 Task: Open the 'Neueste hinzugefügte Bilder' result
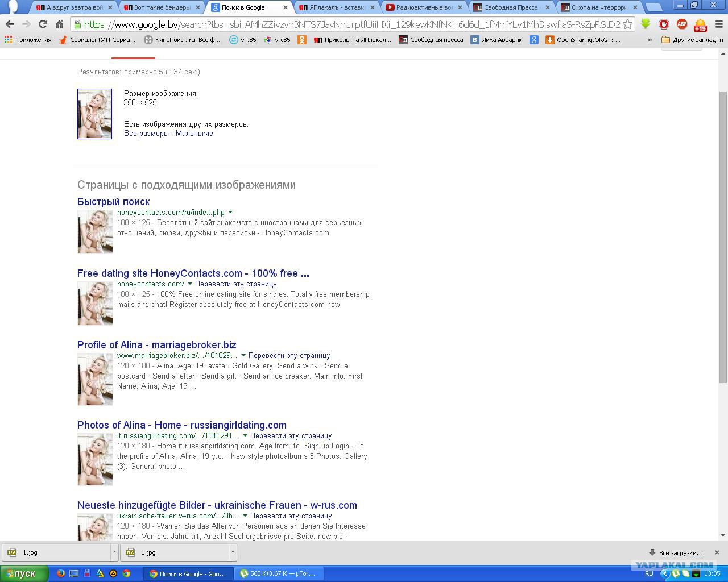(x=217, y=505)
